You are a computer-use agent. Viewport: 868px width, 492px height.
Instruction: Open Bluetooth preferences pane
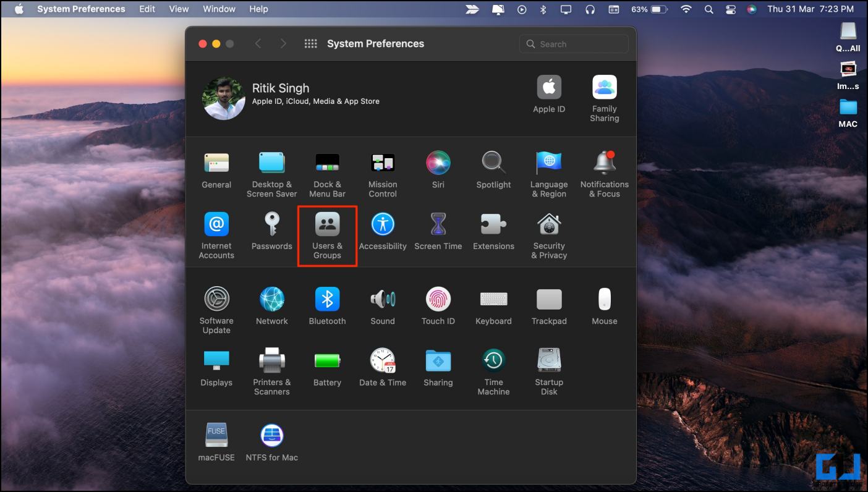tap(327, 307)
